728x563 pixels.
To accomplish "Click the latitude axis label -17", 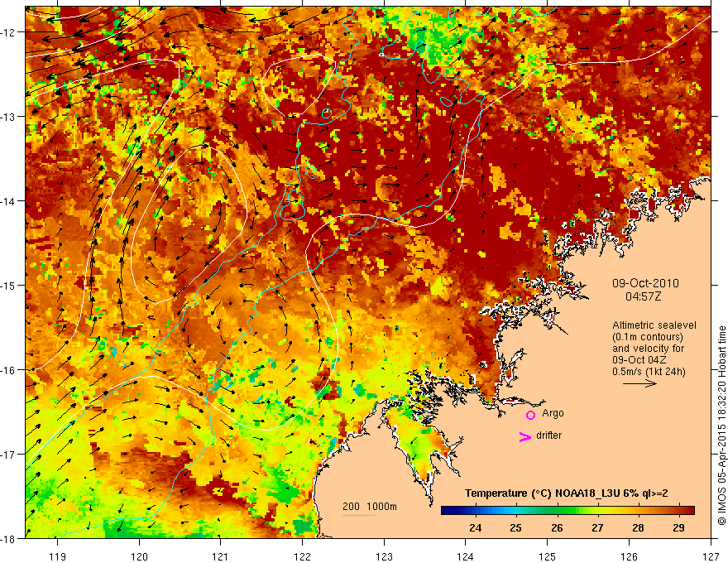I will click(x=8, y=454).
